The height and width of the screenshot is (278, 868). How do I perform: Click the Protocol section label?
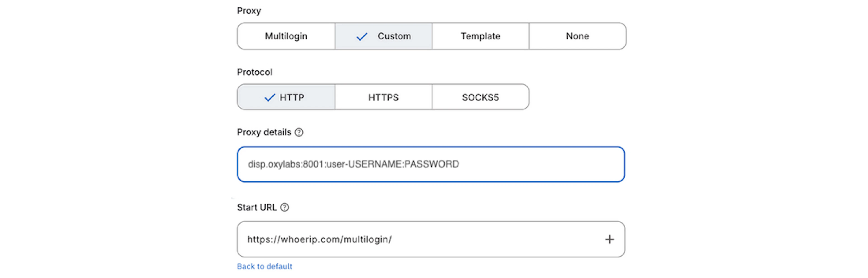click(x=254, y=72)
